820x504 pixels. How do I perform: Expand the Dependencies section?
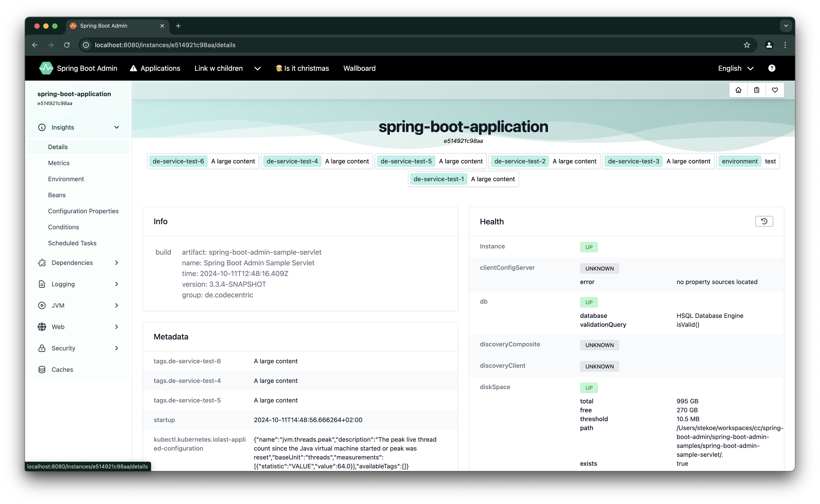click(x=116, y=263)
